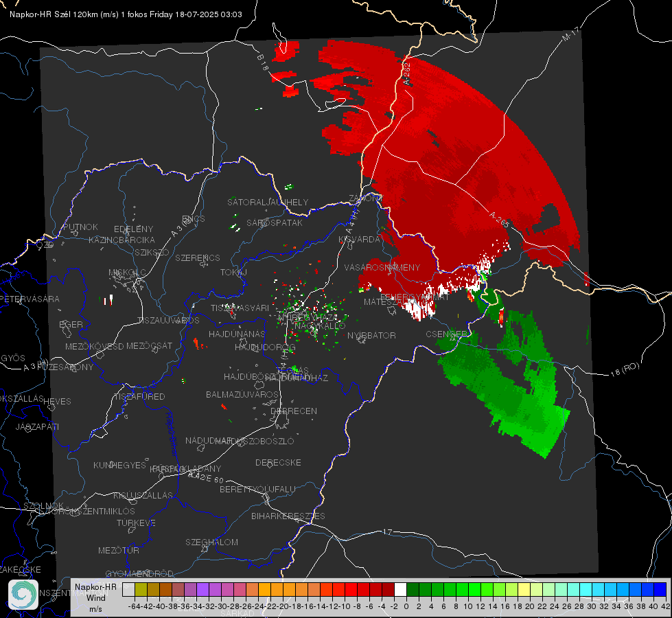
Task: Click the MEZŐKÖVESD town label
Action: click(x=95, y=346)
